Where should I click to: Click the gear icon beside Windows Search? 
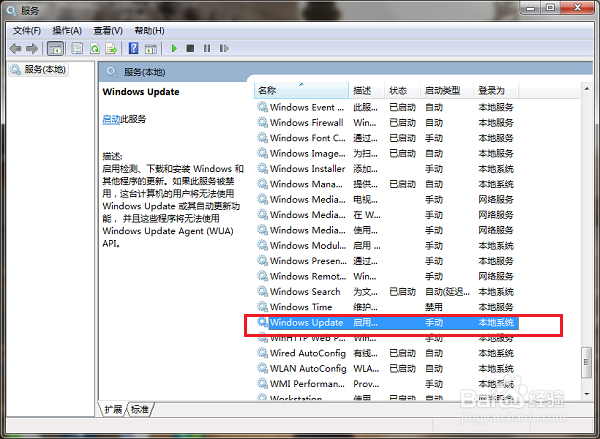click(262, 291)
